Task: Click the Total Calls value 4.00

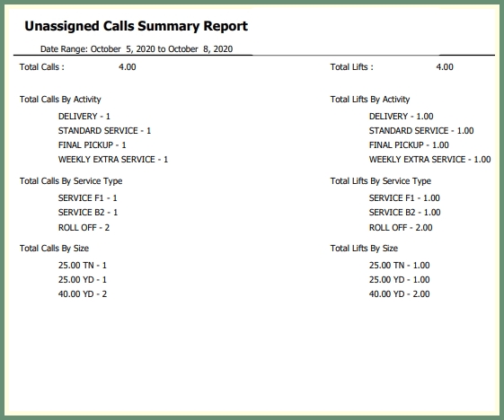Action: [x=128, y=67]
